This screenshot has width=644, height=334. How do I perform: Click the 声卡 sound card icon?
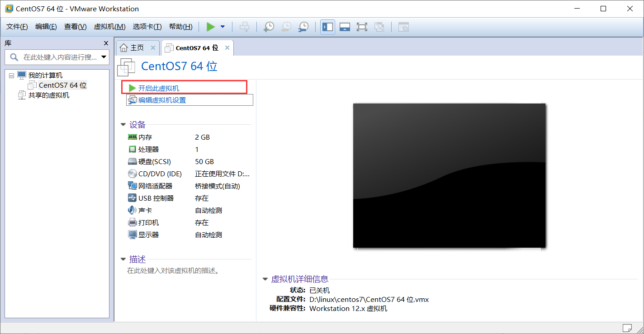tap(132, 210)
